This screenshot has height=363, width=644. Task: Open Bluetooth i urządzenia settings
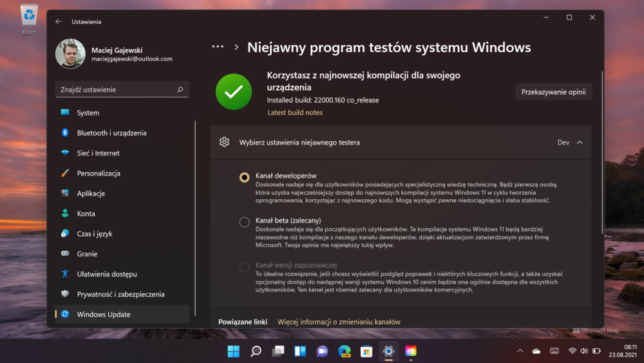pos(122,133)
